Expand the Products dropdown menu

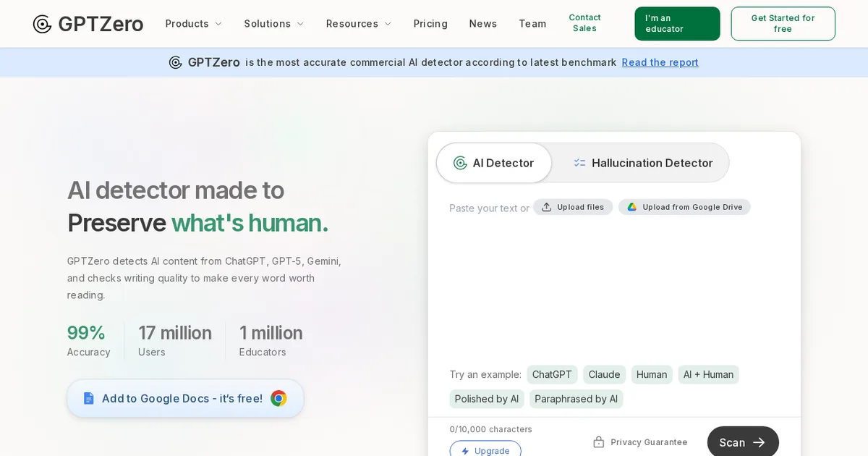193,24
